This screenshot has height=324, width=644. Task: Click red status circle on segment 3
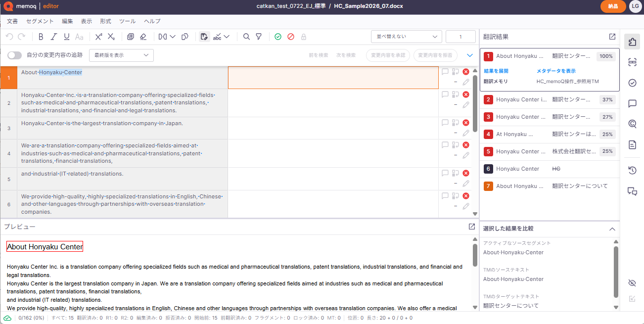pos(465,123)
